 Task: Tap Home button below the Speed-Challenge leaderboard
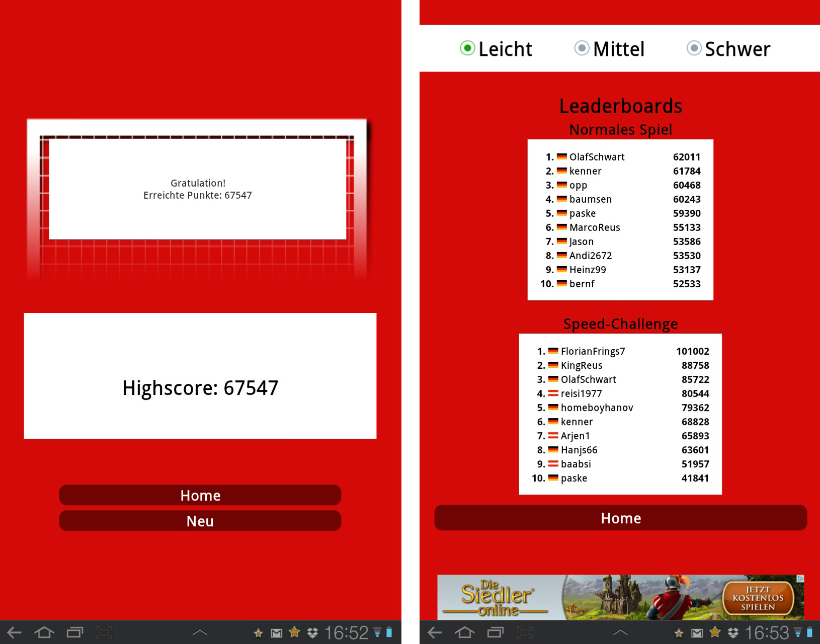[x=620, y=518]
